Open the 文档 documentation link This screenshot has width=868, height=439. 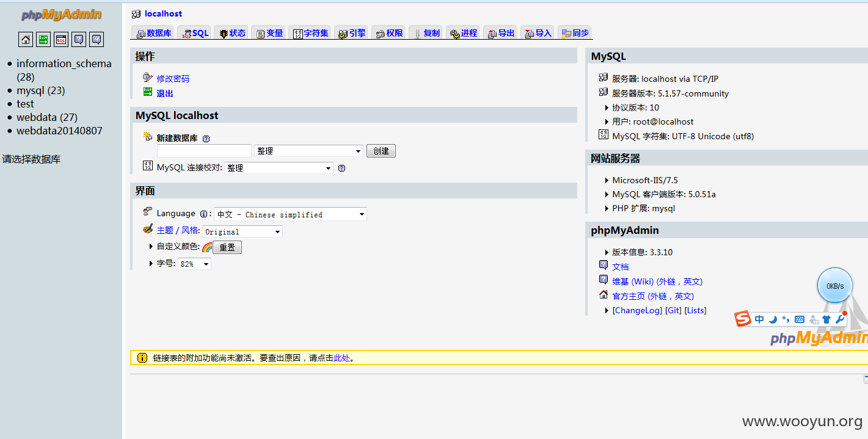(x=621, y=267)
